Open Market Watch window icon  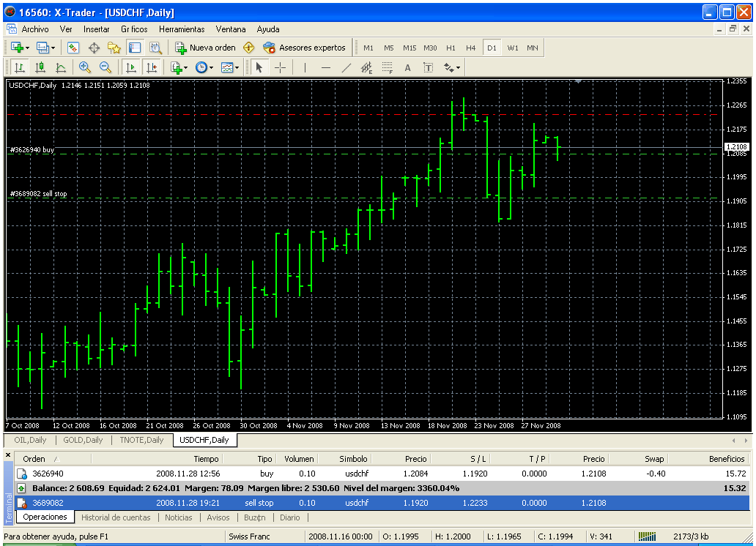point(73,48)
